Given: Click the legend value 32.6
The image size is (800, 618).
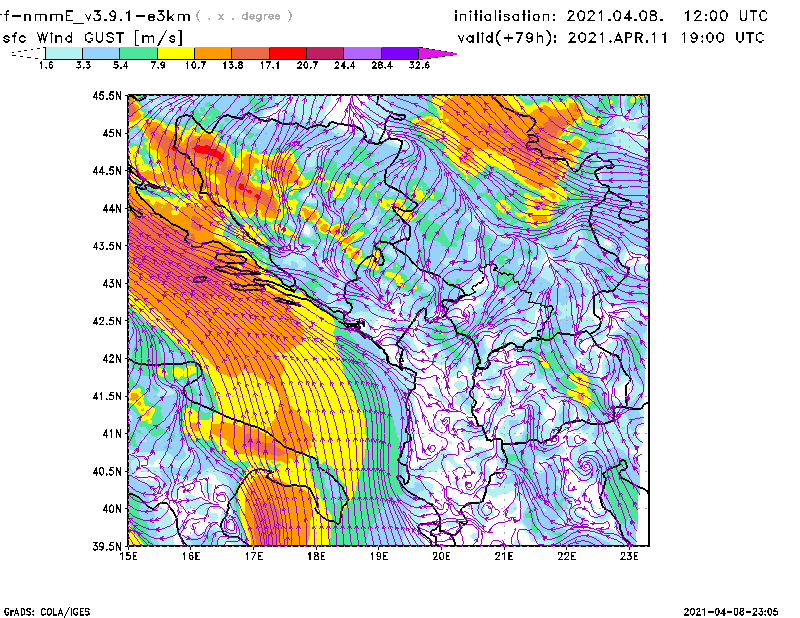Looking at the screenshot, I should [x=419, y=65].
